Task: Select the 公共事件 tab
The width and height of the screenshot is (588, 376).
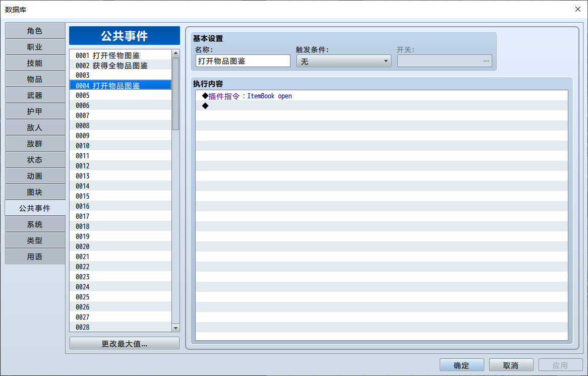Action: click(35, 208)
